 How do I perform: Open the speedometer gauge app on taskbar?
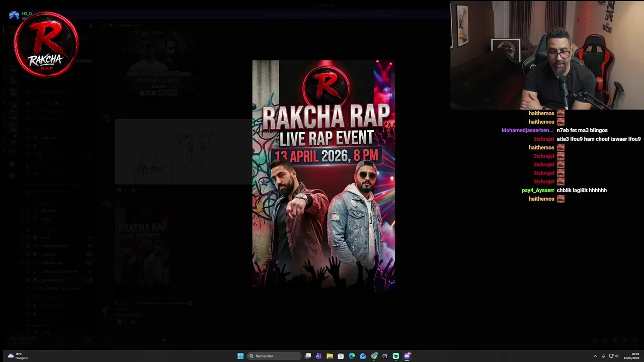click(385, 356)
